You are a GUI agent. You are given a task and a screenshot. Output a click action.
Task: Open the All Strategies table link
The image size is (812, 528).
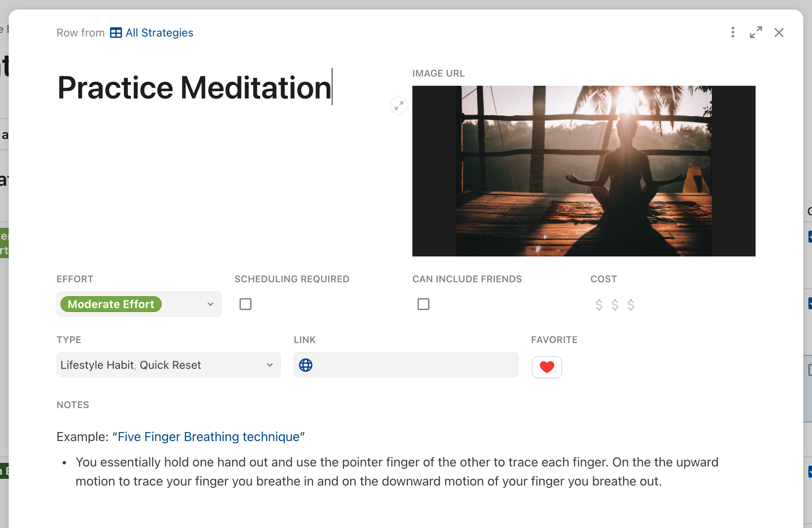[159, 33]
